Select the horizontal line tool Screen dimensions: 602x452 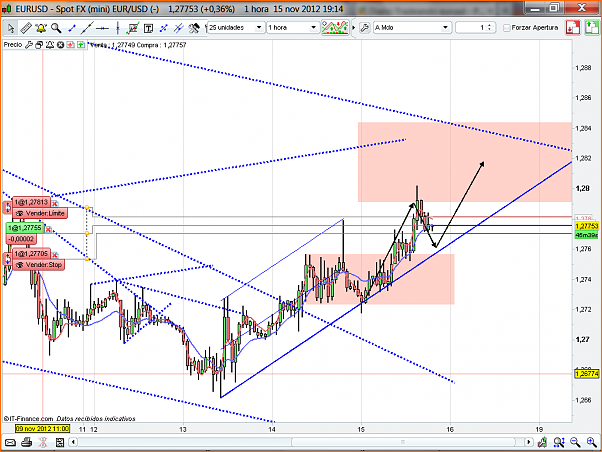click(103, 28)
